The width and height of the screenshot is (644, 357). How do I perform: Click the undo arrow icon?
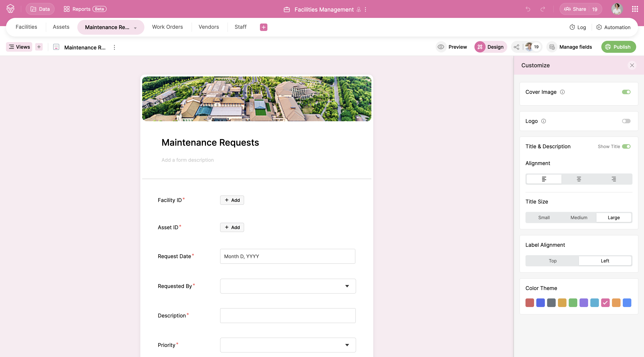click(x=528, y=9)
